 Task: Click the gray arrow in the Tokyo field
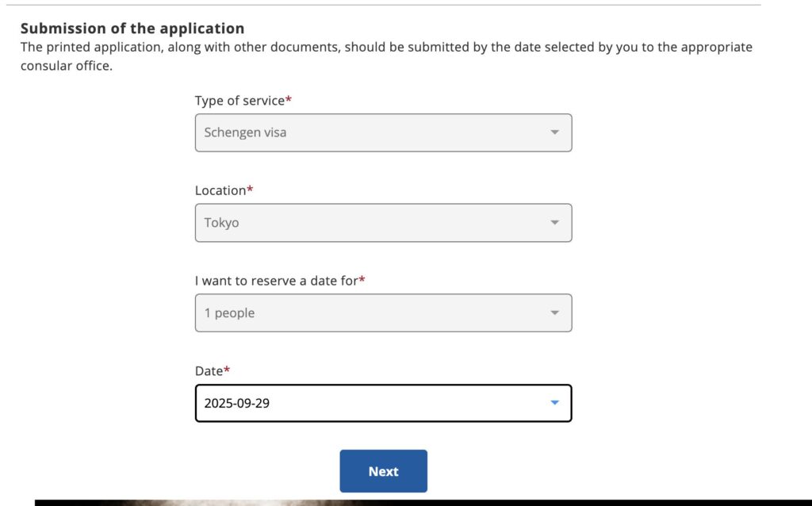pyautogui.click(x=554, y=223)
